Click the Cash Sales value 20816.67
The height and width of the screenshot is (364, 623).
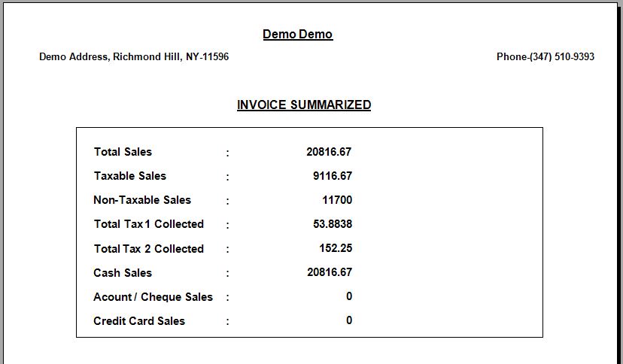pos(329,272)
